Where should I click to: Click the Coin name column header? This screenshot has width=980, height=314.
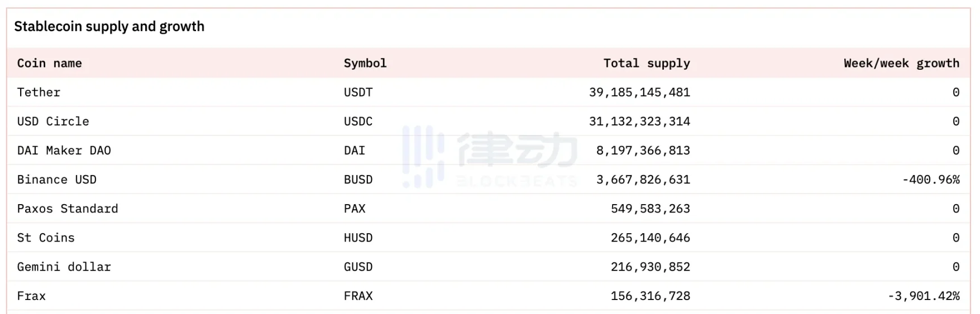click(x=49, y=64)
